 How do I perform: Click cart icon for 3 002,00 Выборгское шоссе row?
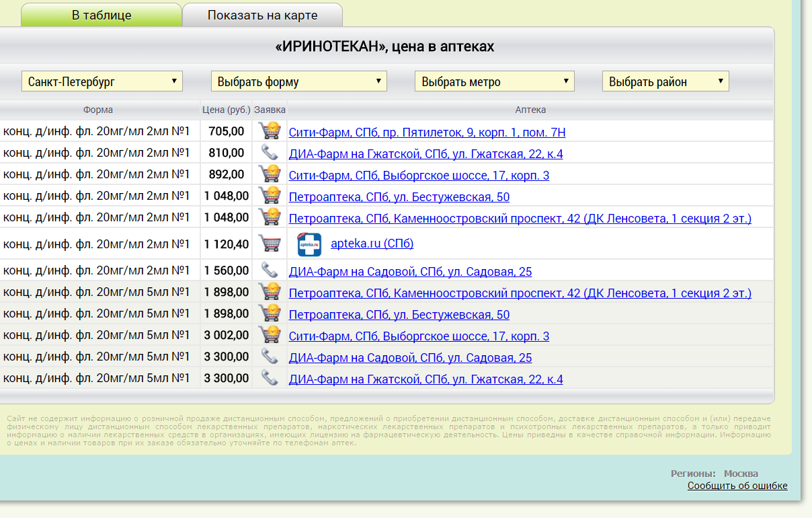(270, 335)
